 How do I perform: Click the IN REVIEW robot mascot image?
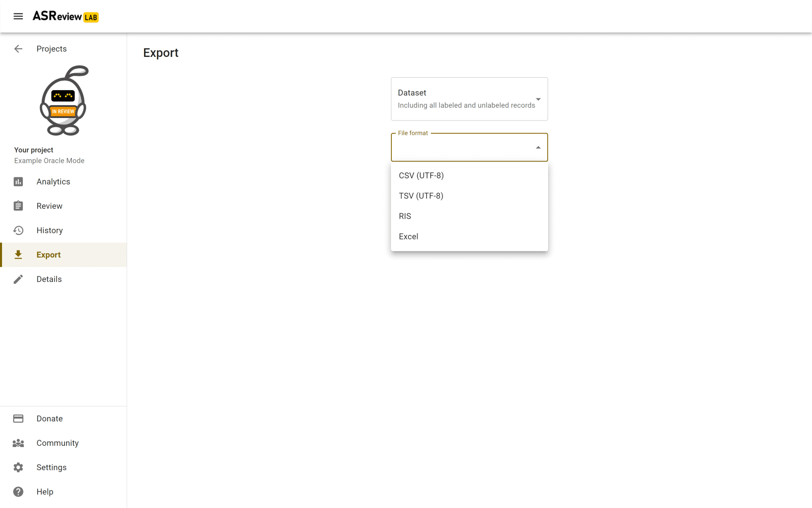64,101
